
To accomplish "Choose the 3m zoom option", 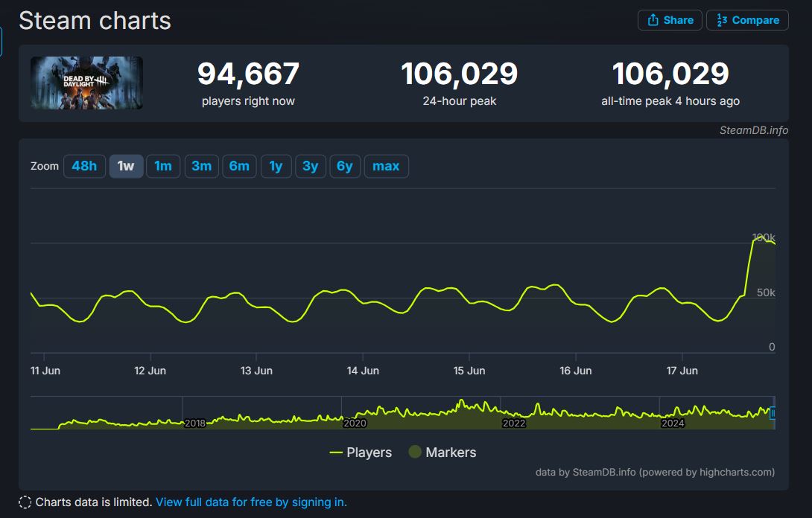I will click(201, 166).
